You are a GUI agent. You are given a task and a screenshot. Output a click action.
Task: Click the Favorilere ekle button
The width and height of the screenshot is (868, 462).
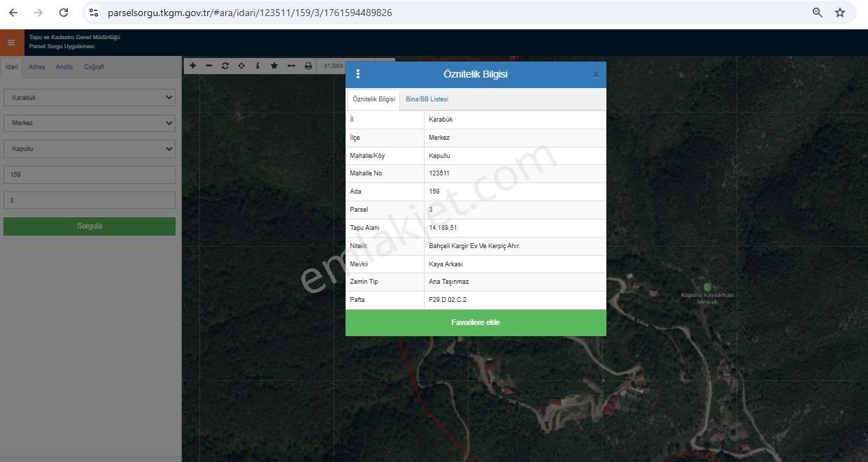pyautogui.click(x=476, y=323)
